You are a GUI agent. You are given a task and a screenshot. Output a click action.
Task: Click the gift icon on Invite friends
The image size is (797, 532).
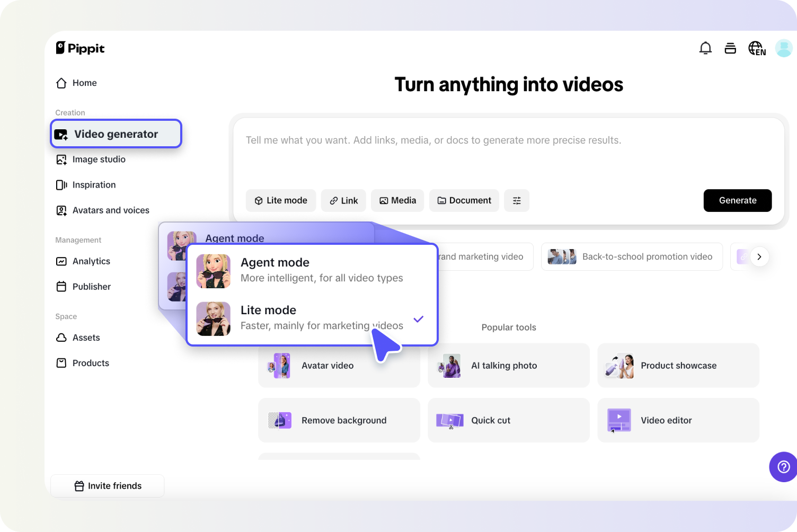tap(79, 486)
